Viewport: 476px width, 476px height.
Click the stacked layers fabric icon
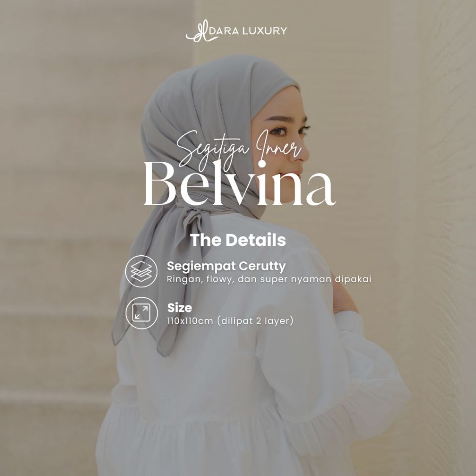pyautogui.click(x=141, y=271)
